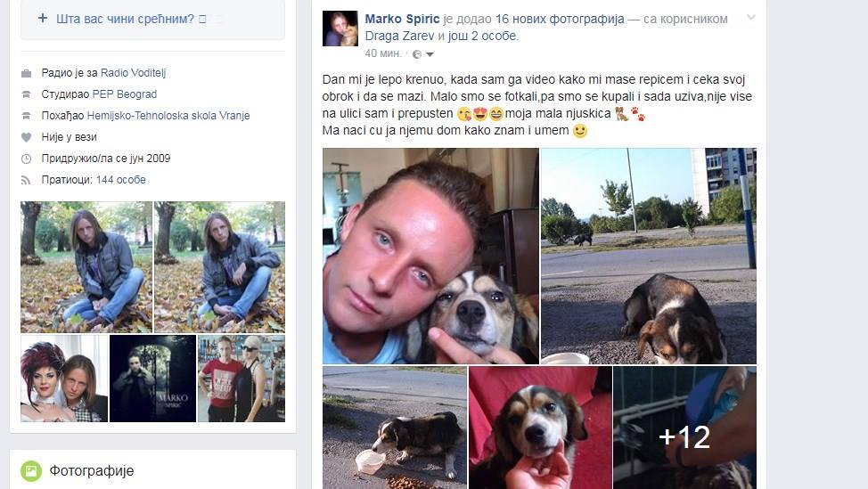Open the 16 нових фотографија album link
This screenshot has height=489, width=868.
(x=560, y=19)
